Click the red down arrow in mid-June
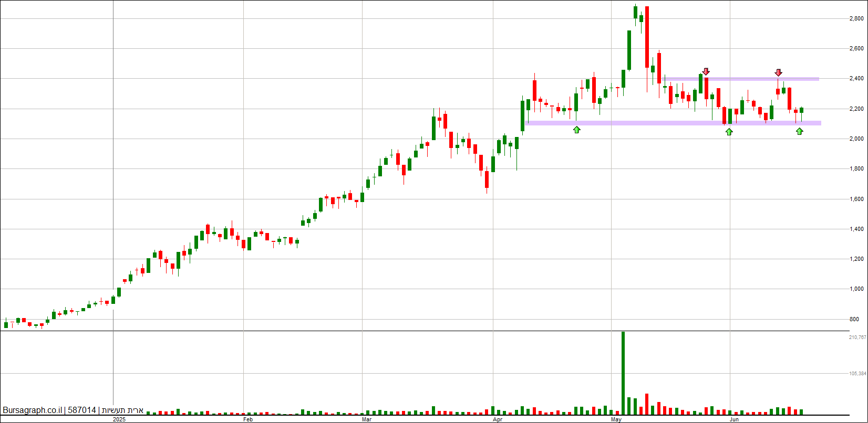Viewport: 868px width, 423px height. click(x=778, y=72)
